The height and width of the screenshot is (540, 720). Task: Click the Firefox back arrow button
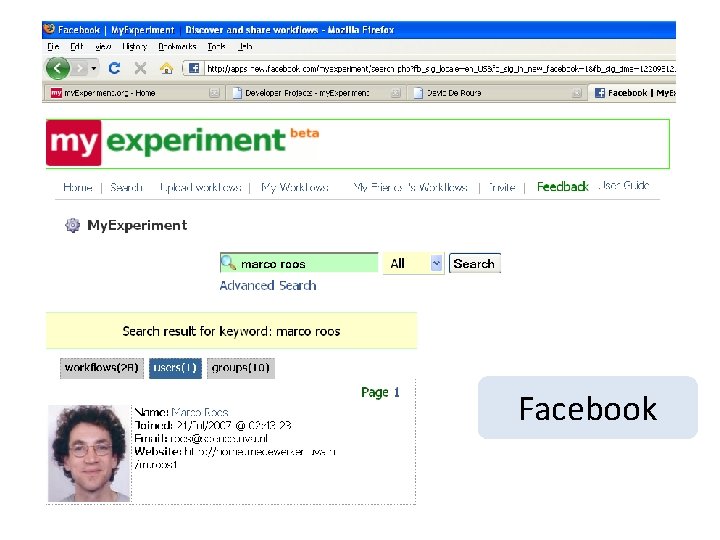[58, 68]
